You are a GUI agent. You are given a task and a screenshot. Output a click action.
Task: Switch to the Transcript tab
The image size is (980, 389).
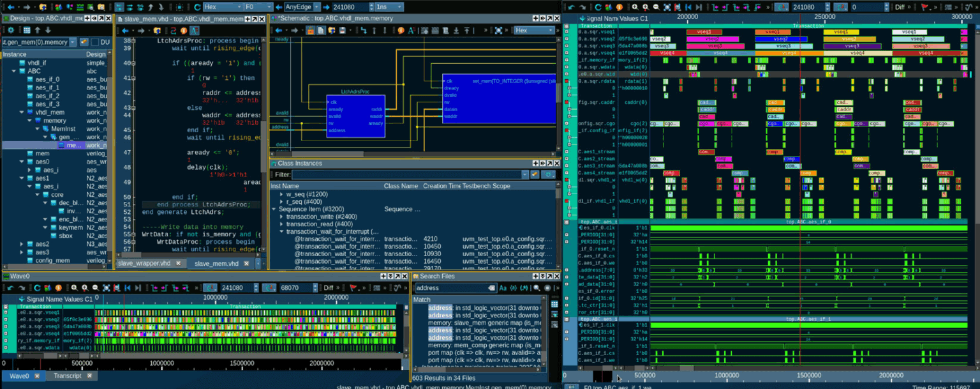click(67, 376)
